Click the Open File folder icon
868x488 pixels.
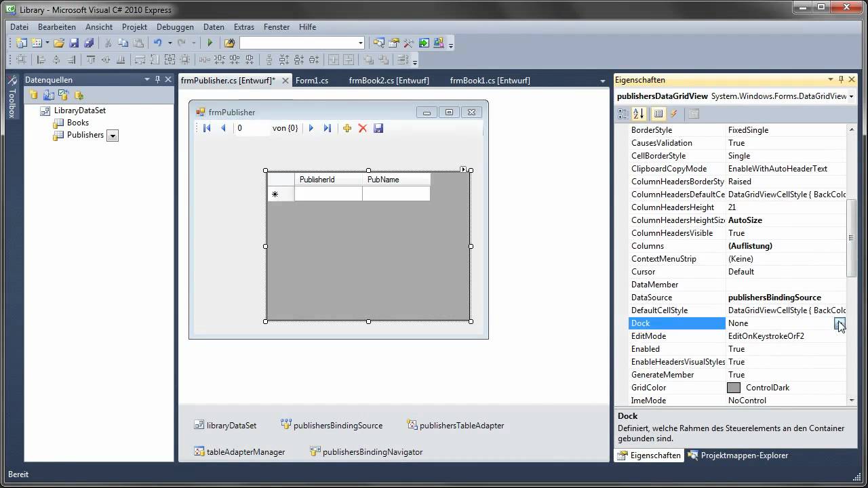tap(59, 43)
